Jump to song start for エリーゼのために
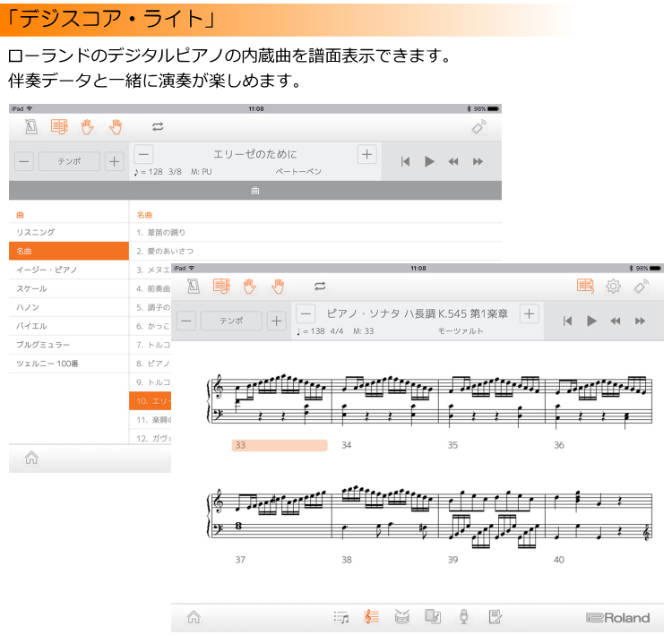Viewport: 672px width, 643px height. click(405, 161)
